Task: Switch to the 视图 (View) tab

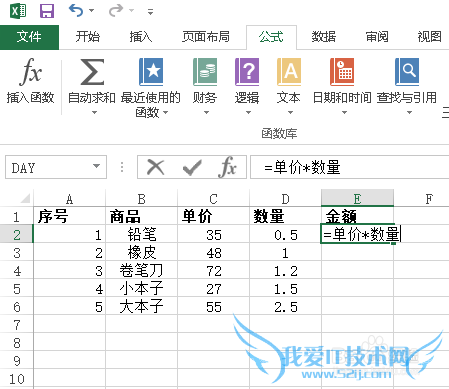Action: pos(430,37)
